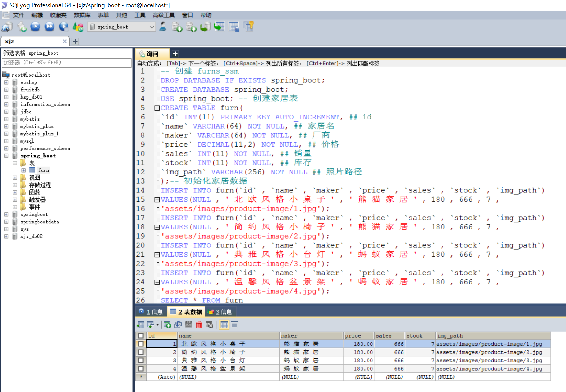Check the row checkbox for id 1

pos(141,344)
